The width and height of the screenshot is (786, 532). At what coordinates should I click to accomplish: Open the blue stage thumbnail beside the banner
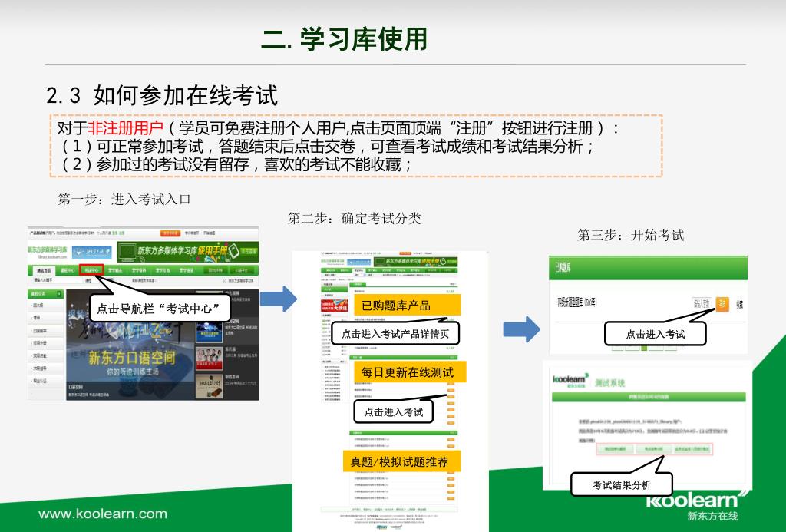209,332
